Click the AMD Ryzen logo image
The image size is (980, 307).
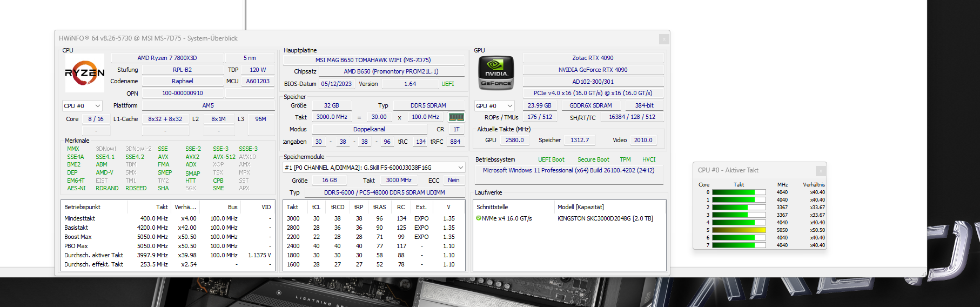[x=84, y=73]
